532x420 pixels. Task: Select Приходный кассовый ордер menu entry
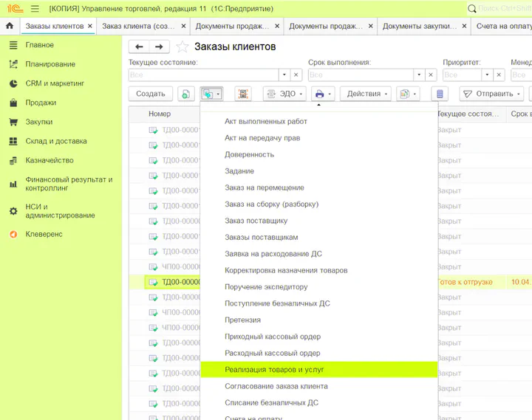[272, 336]
